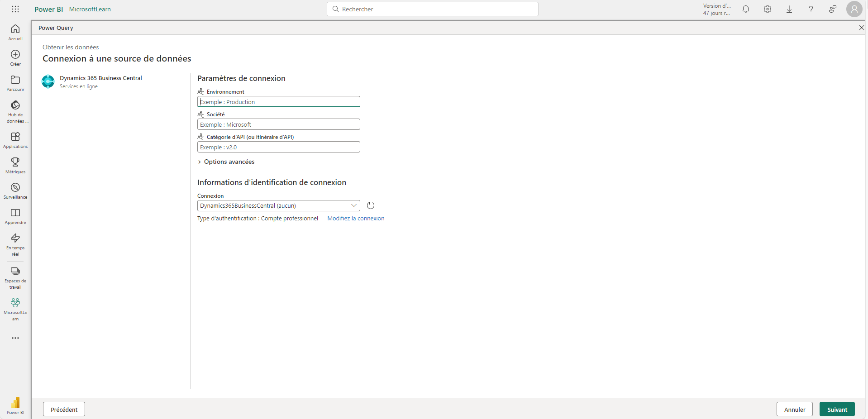The height and width of the screenshot is (419, 868).
Task: Click the Paramètres de connexion heading
Action: coord(241,78)
